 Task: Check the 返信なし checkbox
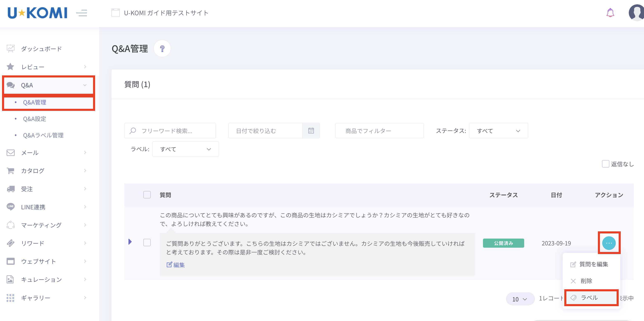point(605,164)
